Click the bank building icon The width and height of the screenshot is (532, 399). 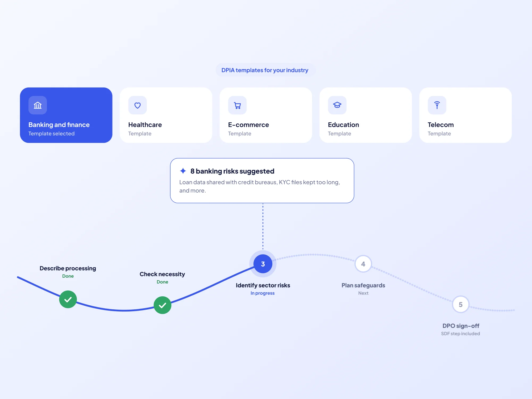[x=38, y=105]
